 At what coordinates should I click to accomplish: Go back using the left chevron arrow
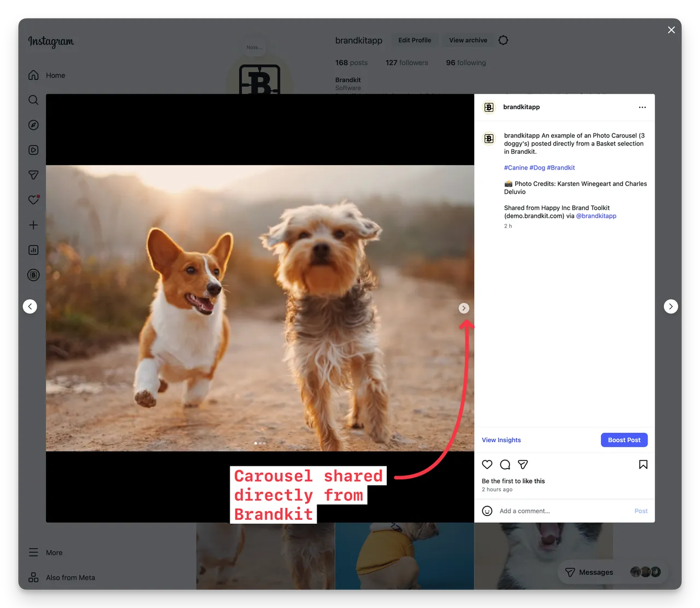point(30,306)
